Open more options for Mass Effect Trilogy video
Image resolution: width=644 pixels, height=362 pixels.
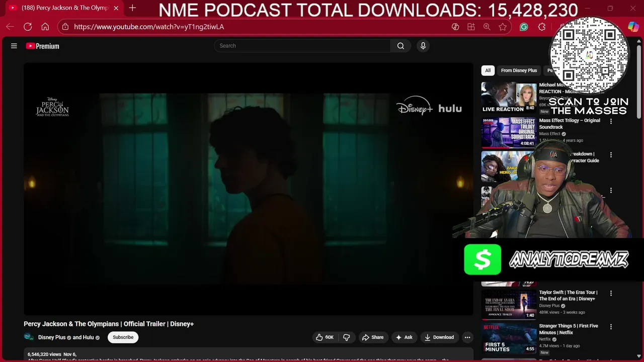point(611,121)
